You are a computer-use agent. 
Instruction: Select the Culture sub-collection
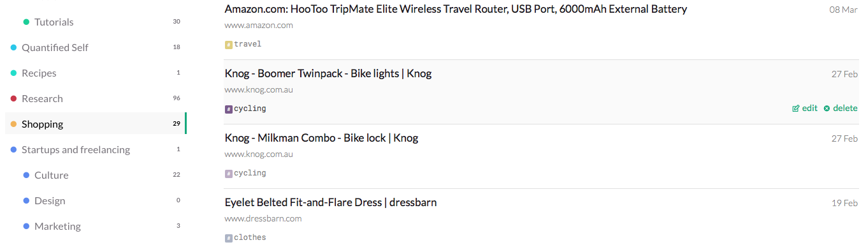(x=96, y=175)
